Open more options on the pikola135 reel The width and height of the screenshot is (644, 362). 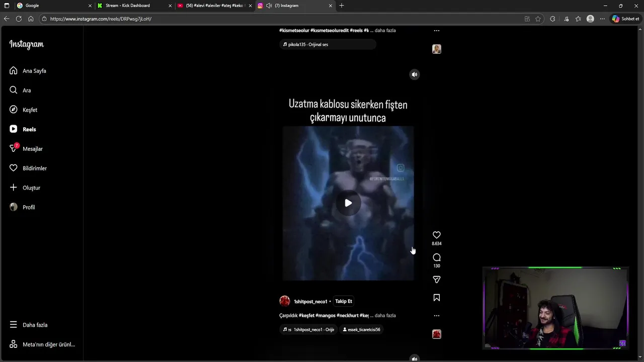point(437,30)
